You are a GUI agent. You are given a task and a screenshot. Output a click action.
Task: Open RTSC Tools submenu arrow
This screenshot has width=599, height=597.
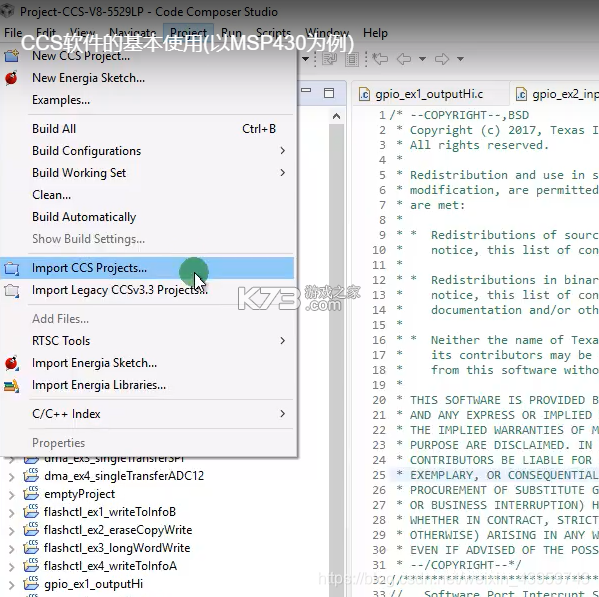click(282, 341)
